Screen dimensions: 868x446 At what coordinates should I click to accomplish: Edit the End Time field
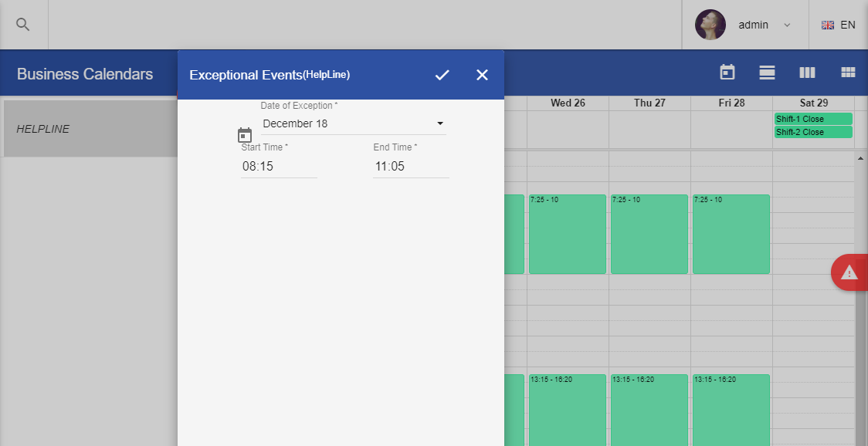tap(410, 167)
